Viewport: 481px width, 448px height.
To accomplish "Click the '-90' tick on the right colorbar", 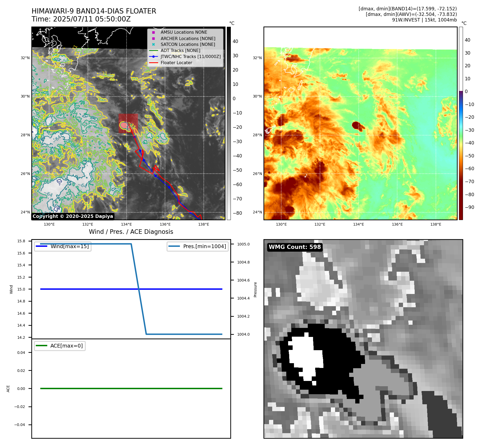I will coord(469,207).
